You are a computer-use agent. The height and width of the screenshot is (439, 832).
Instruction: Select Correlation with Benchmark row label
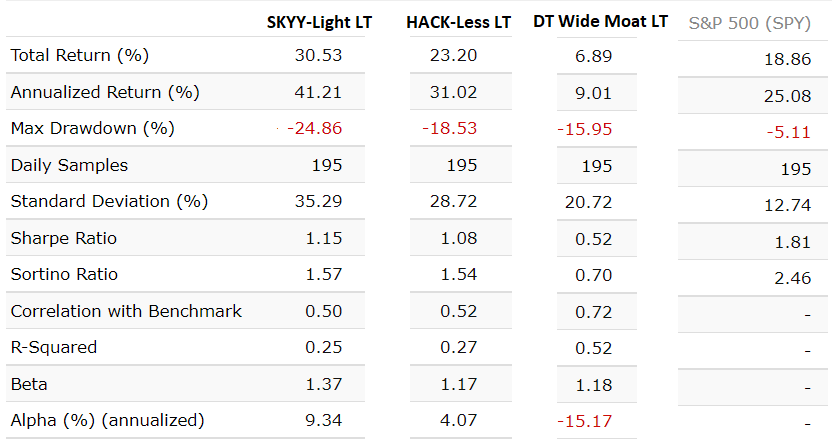click(x=126, y=311)
